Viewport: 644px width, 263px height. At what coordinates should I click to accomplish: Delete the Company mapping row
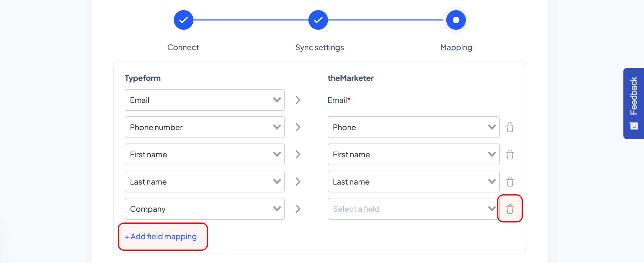pos(510,209)
